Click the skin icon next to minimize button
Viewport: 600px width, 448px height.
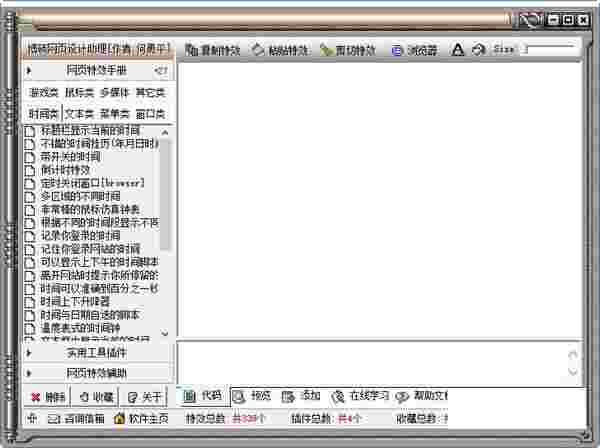pyautogui.click(x=530, y=19)
